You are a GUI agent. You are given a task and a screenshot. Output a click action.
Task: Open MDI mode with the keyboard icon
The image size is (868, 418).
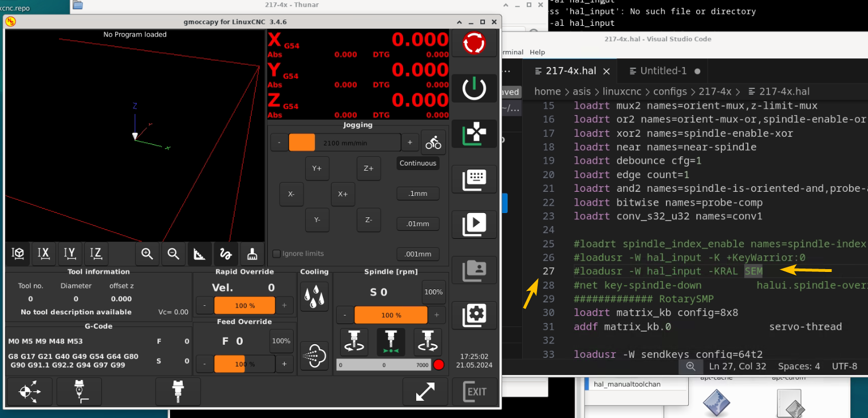point(474,179)
